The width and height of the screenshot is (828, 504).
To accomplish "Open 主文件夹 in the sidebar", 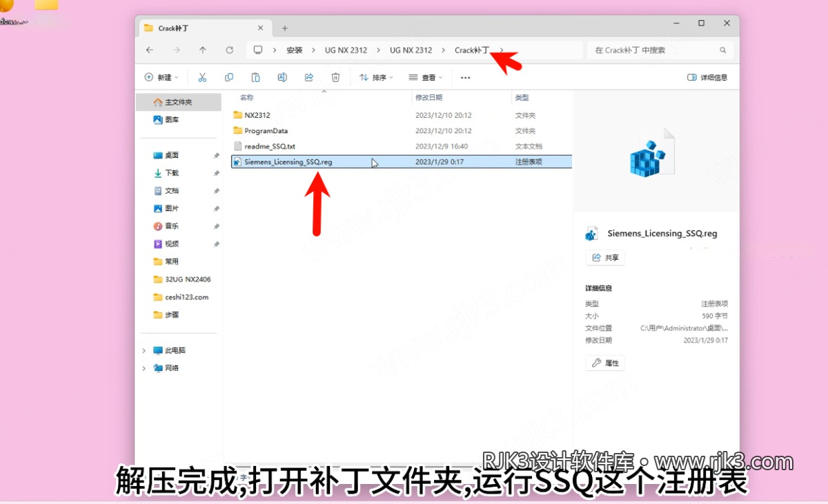I will 178,102.
